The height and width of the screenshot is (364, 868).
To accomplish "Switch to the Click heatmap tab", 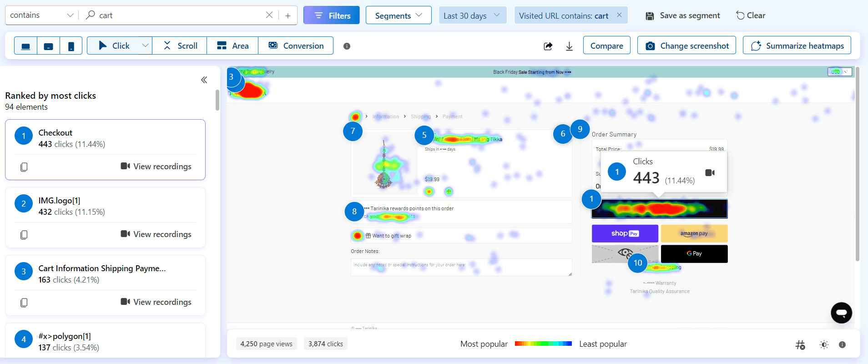I will pyautogui.click(x=114, y=46).
